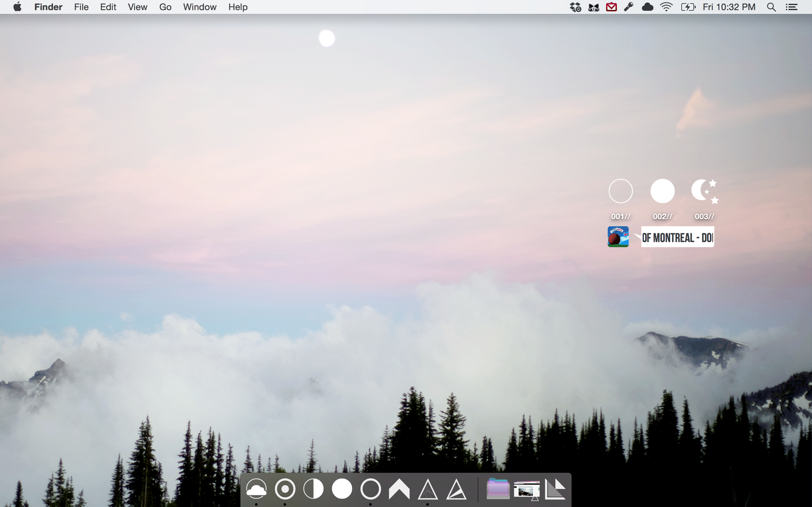
Task: Open the red mail envelope menu bar icon
Action: (611, 7)
